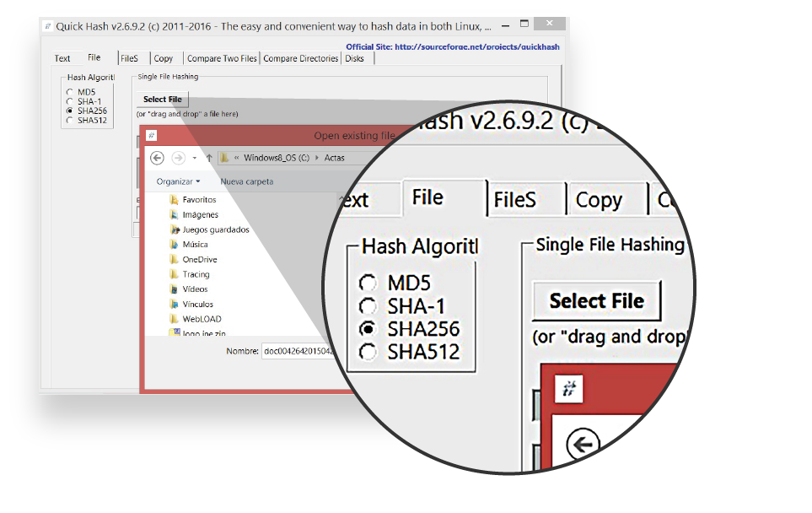The width and height of the screenshot is (812, 513).
Task: Click the back arrow left of the Windows8_OS path
Action: tap(157, 158)
